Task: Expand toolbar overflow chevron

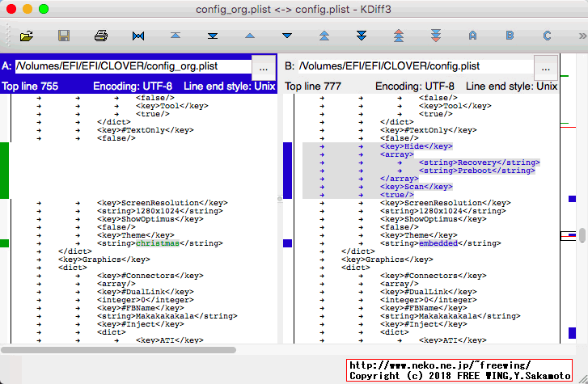Action: [x=582, y=36]
